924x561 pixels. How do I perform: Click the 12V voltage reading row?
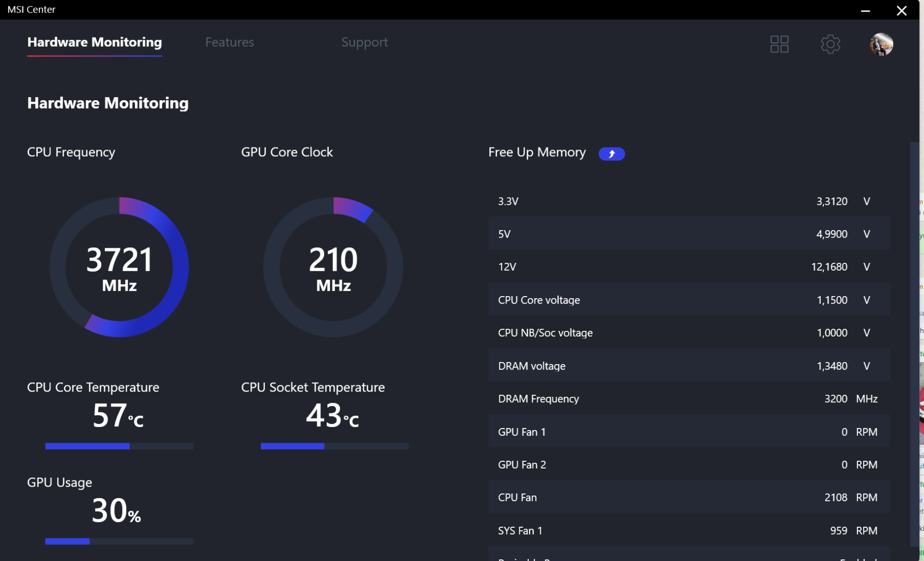(x=688, y=266)
